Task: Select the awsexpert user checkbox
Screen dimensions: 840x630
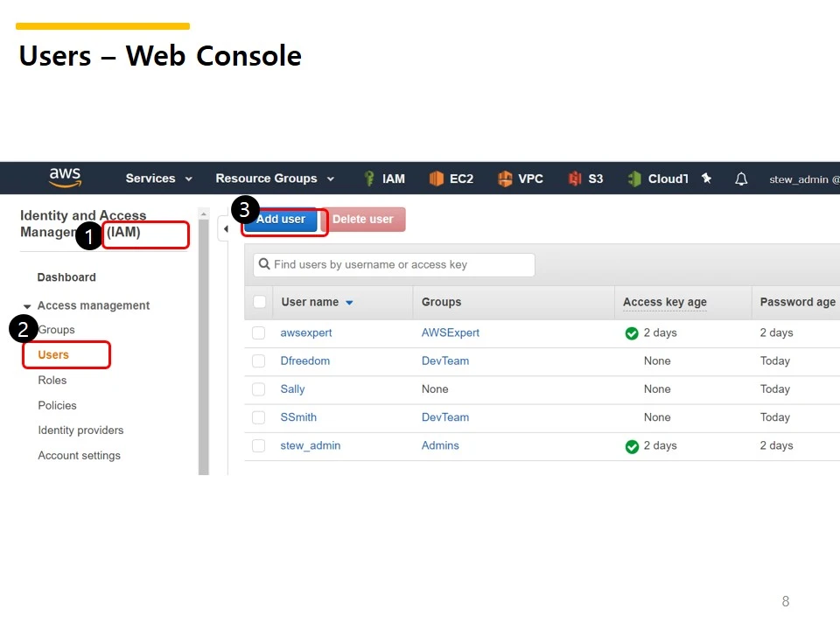Action: pyautogui.click(x=259, y=332)
